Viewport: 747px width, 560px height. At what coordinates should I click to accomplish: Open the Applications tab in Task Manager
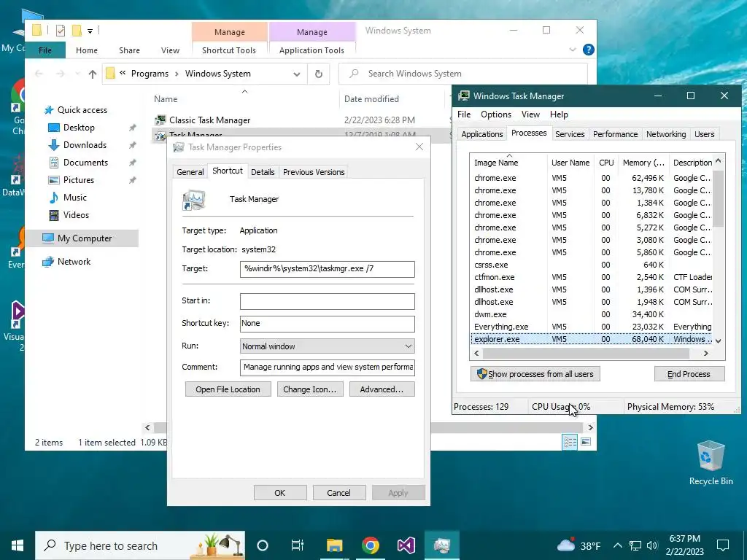pyautogui.click(x=481, y=134)
